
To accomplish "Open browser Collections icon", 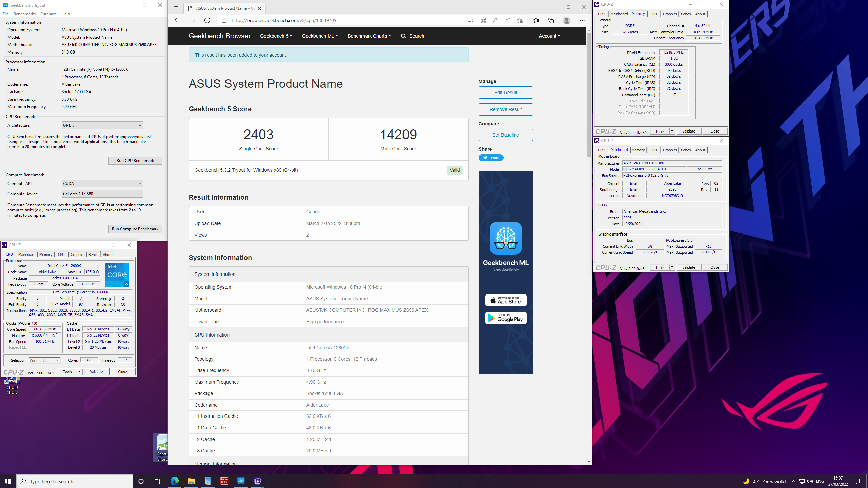I will 551,20.
